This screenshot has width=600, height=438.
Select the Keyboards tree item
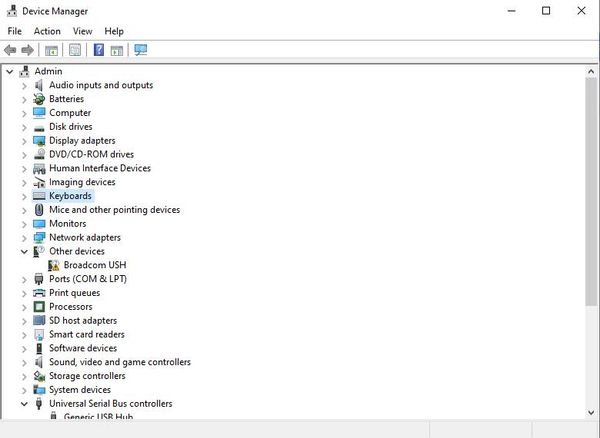(70, 196)
